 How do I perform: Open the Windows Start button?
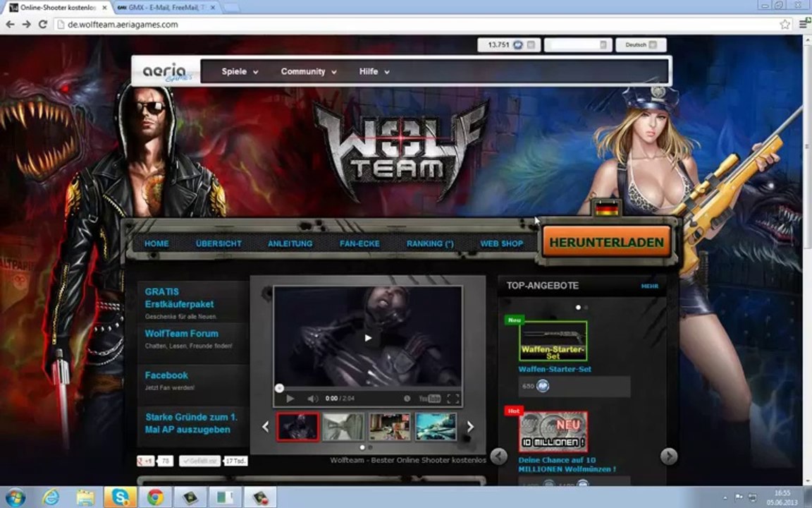pos(15,497)
